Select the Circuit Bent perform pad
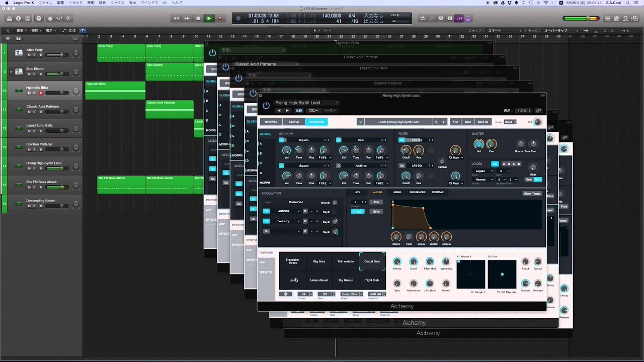This screenshot has width=644, height=362. 372,261
